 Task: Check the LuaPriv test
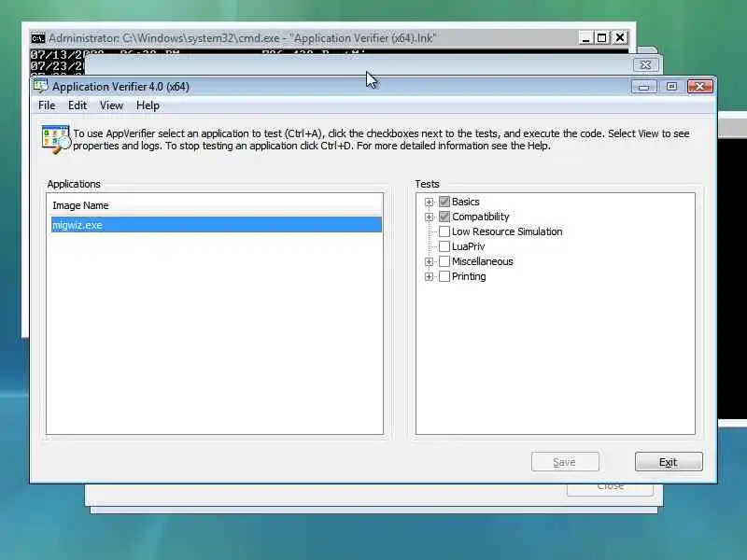pyautogui.click(x=444, y=246)
